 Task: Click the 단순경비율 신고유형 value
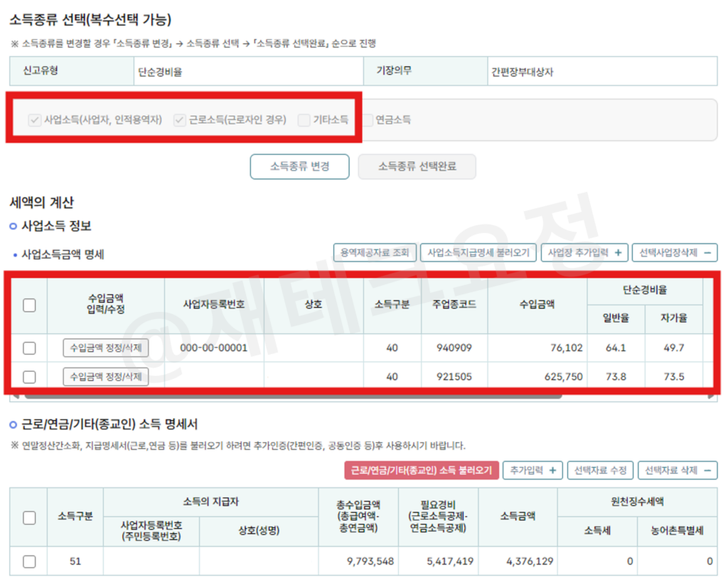click(160, 72)
